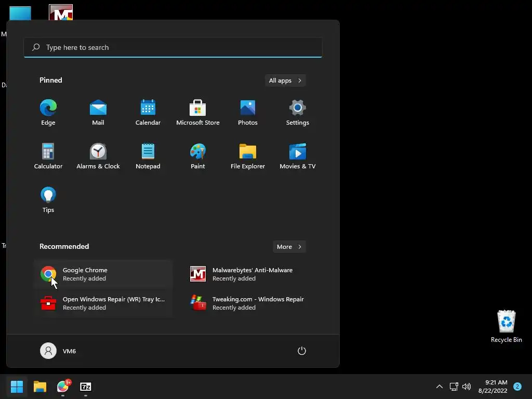
Task: Open network status tray icon
Action: tap(454, 387)
